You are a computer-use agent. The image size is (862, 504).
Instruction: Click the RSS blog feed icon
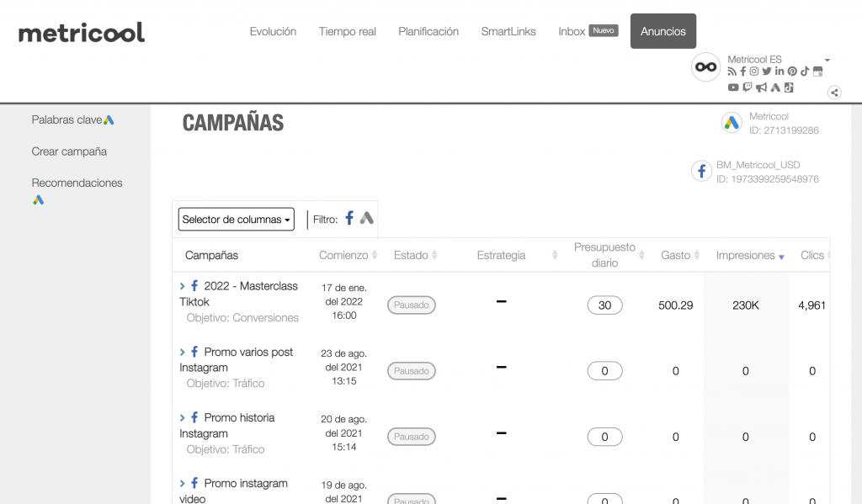click(x=732, y=72)
